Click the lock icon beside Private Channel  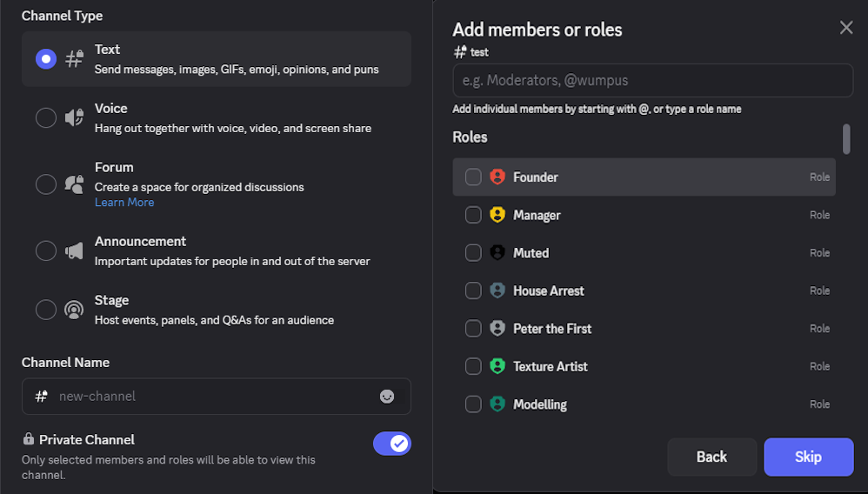pyautogui.click(x=28, y=439)
